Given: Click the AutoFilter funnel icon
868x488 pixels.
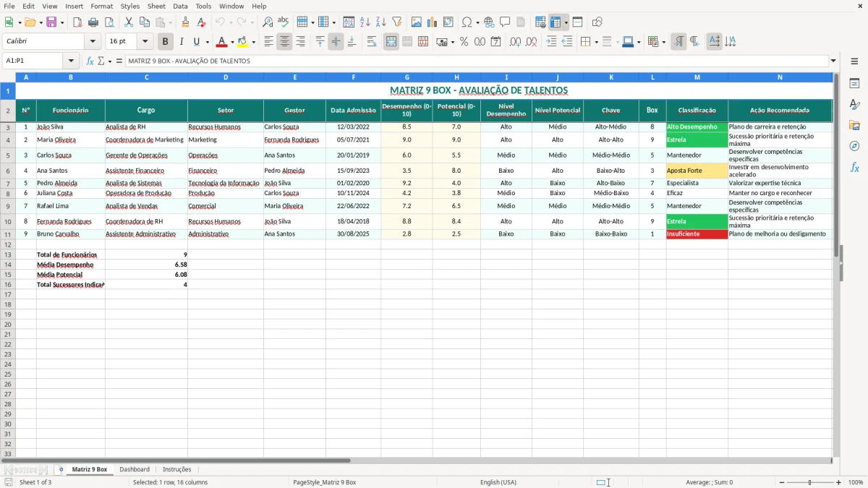Looking at the screenshot, I should click(396, 22).
